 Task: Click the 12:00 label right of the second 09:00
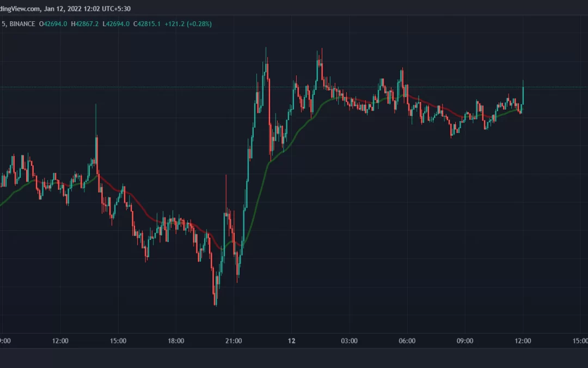pyautogui.click(x=523, y=341)
